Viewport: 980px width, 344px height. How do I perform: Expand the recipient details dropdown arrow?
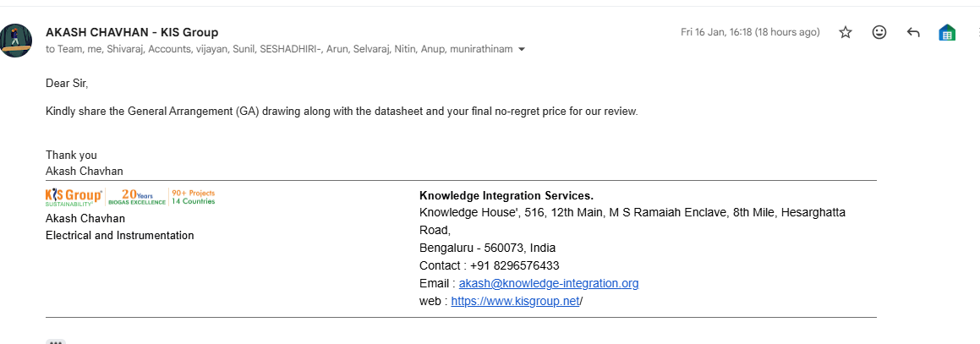coord(522,49)
